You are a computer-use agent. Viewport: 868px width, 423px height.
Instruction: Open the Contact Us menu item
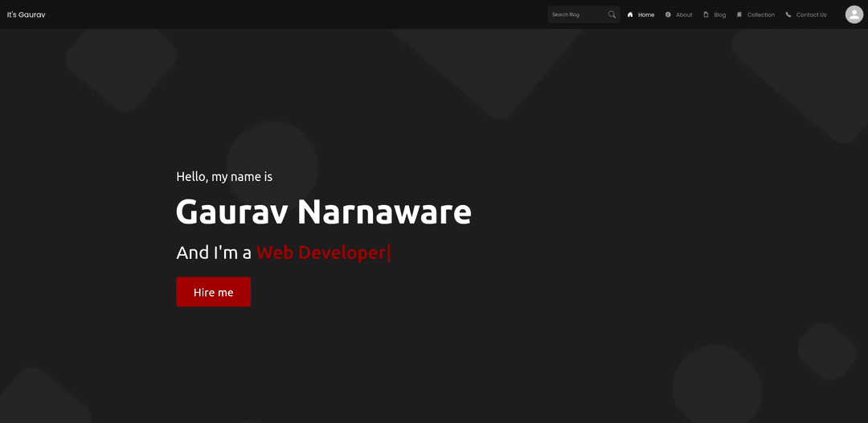(x=811, y=15)
